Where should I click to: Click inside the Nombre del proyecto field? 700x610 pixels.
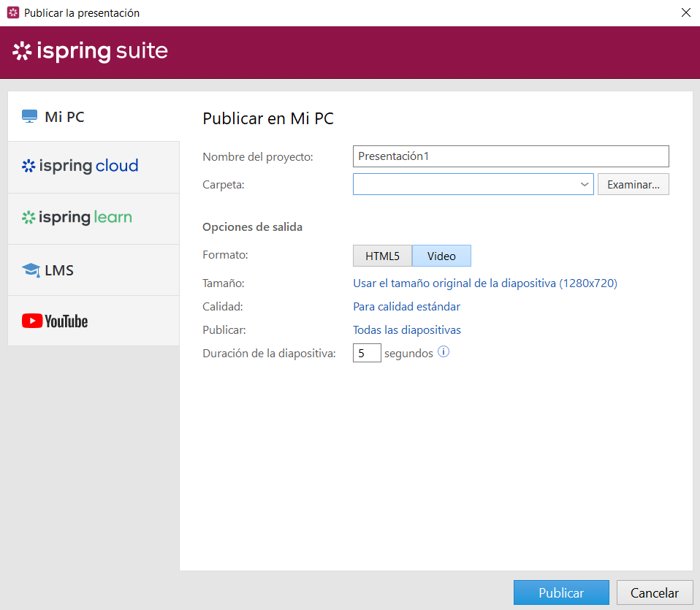pos(511,156)
